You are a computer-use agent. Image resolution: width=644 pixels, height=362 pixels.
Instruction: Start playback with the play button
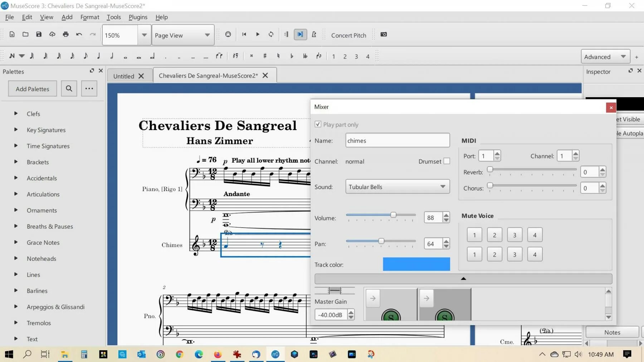(258, 35)
